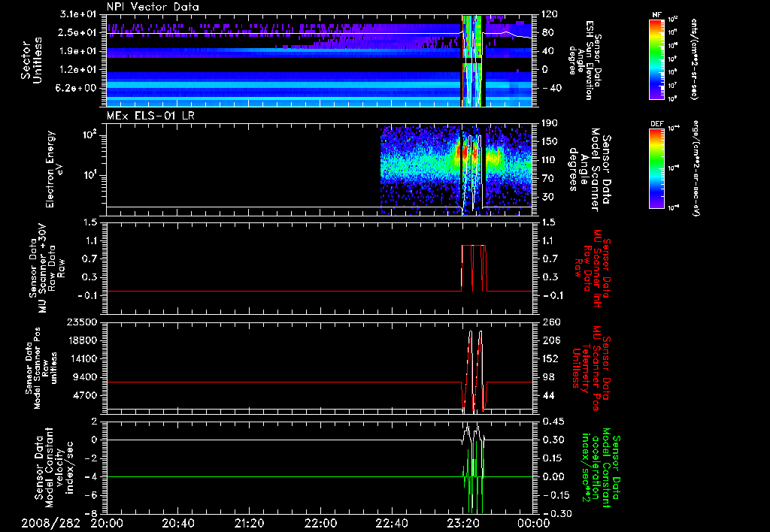The height and width of the screenshot is (532, 770).
Task: Click the 80 degree elevation tick
Action: (x=548, y=32)
